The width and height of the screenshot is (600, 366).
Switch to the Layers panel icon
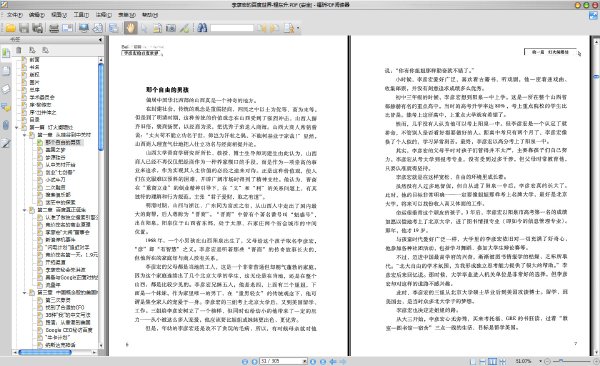6,89
